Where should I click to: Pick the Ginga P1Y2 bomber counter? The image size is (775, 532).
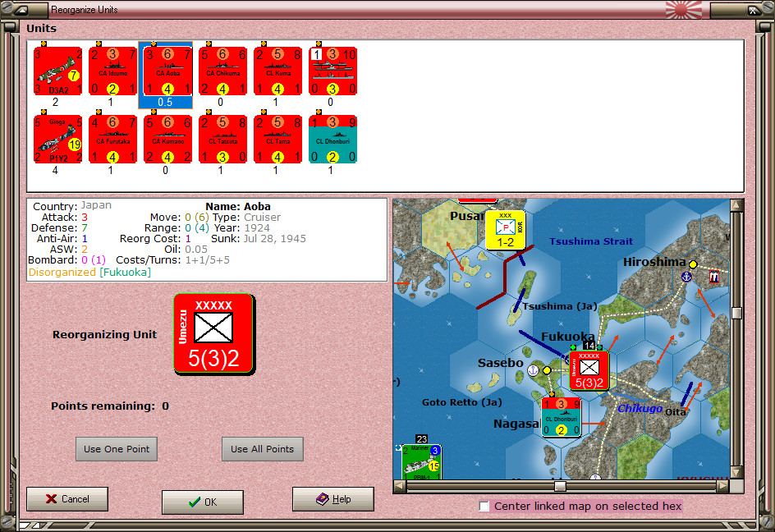[57, 139]
